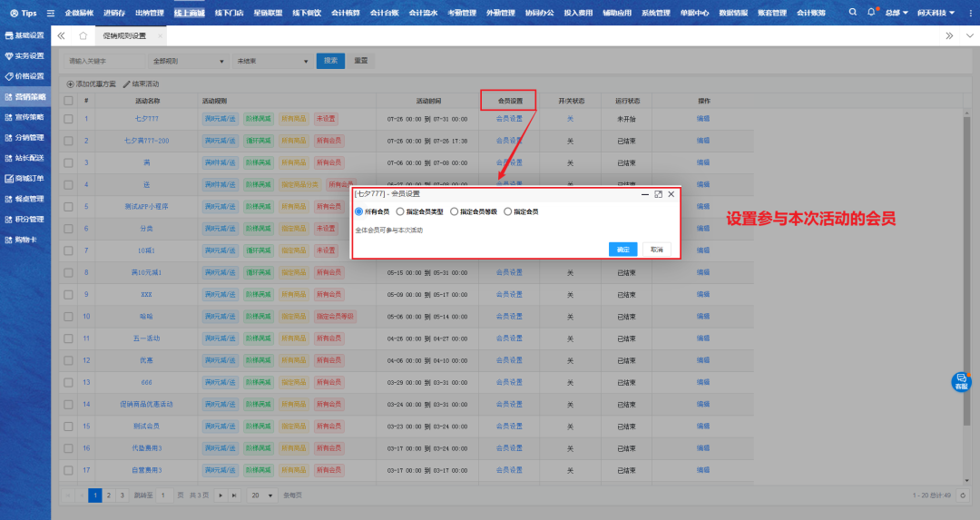Click the blue 确定 button in dialog
980x520 pixels.
pyautogui.click(x=622, y=250)
